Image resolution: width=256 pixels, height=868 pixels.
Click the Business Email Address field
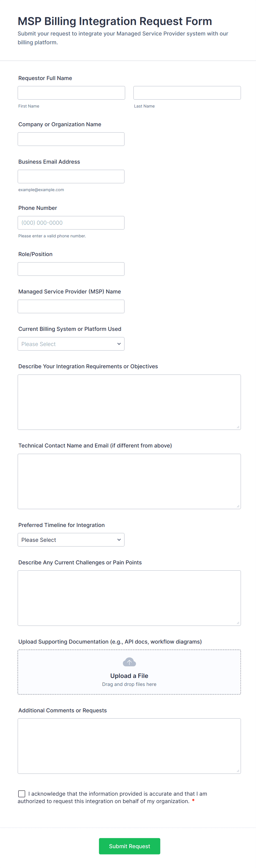coord(71,177)
